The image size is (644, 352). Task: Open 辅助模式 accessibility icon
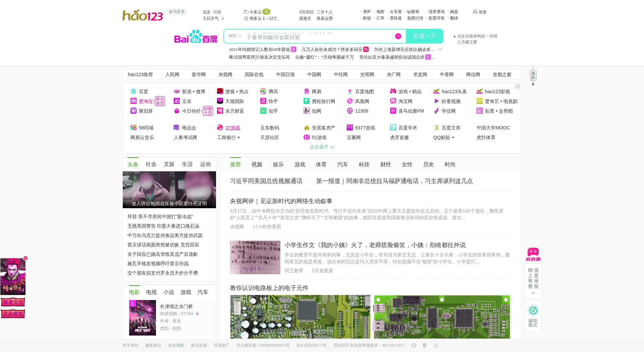[533, 310]
